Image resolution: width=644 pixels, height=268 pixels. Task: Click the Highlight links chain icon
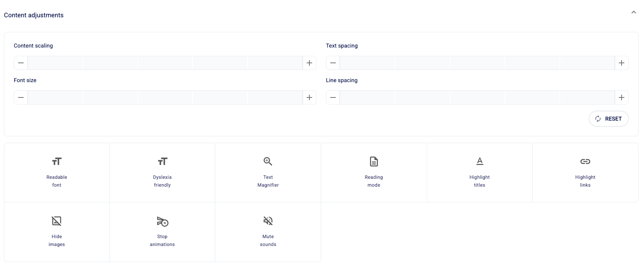point(585,162)
